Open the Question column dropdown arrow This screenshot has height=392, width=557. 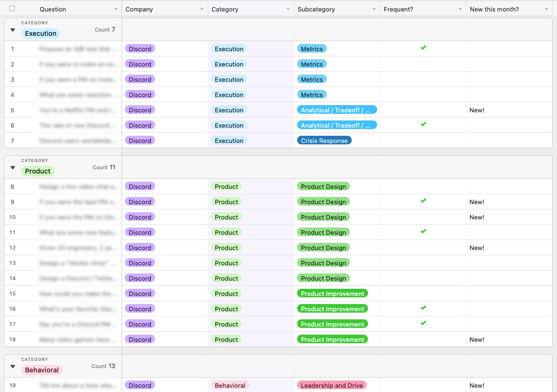coord(116,10)
